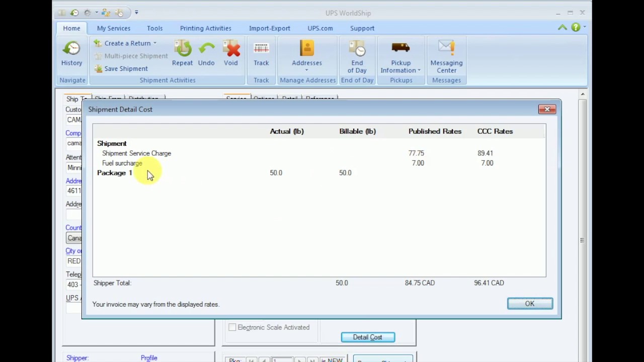Open the Addresses book icon
644x362 pixels.
pyautogui.click(x=306, y=48)
